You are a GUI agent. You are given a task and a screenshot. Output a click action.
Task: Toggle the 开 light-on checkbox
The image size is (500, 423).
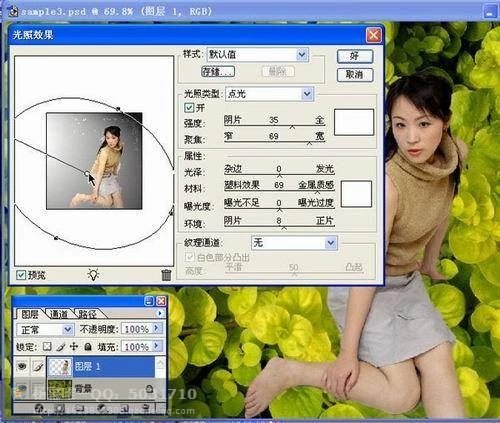pos(189,107)
